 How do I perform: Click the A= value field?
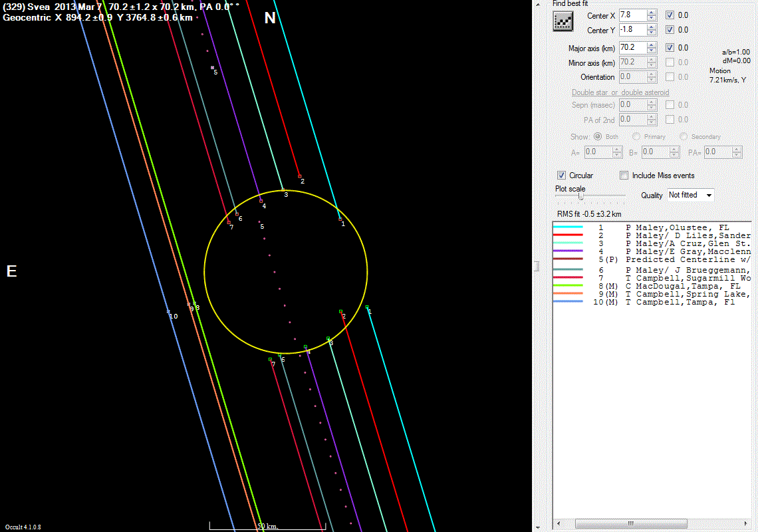pyautogui.click(x=598, y=152)
